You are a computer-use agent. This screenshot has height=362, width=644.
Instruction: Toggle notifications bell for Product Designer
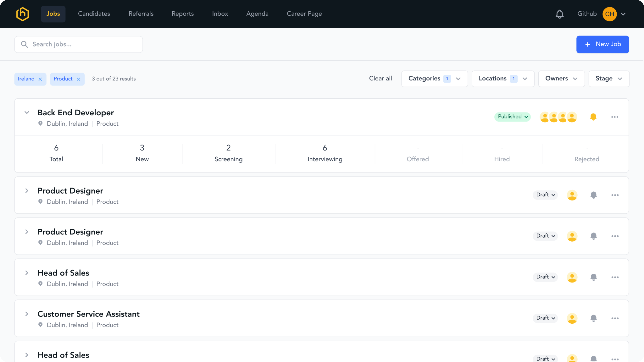593,195
